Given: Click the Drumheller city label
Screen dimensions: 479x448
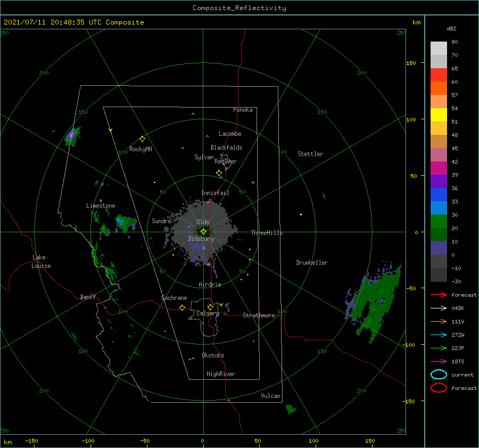Looking at the screenshot, I should pyautogui.click(x=312, y=263).
